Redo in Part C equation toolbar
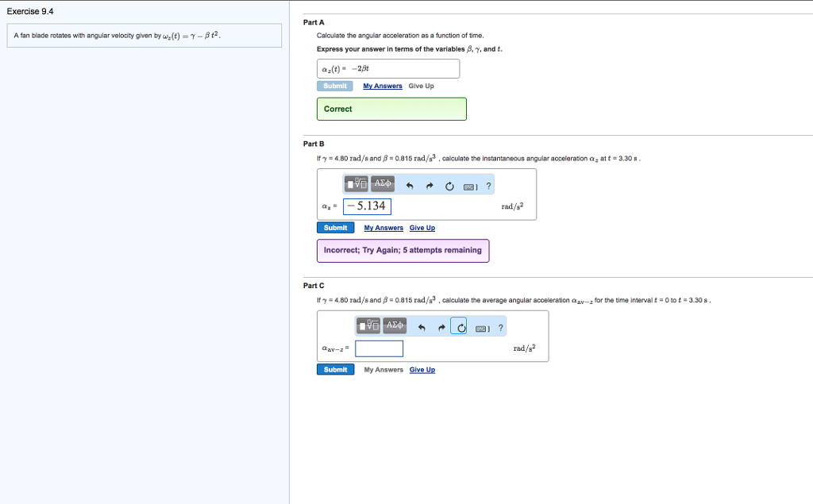The image size is (813, 504). (441, 326)
